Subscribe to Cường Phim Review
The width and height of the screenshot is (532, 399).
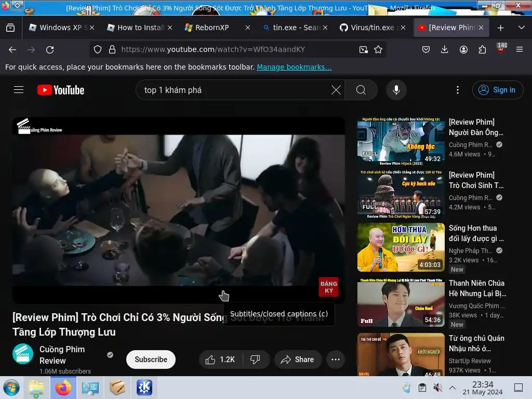[x=151, y=360]
